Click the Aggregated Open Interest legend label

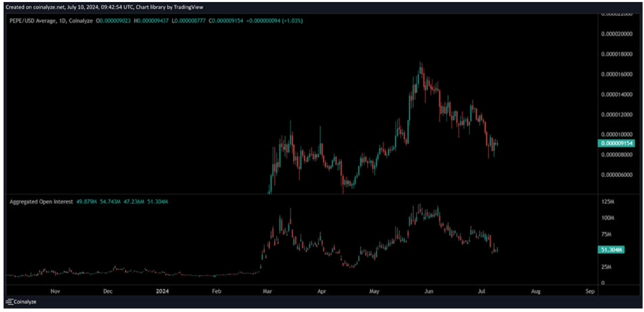41,201
